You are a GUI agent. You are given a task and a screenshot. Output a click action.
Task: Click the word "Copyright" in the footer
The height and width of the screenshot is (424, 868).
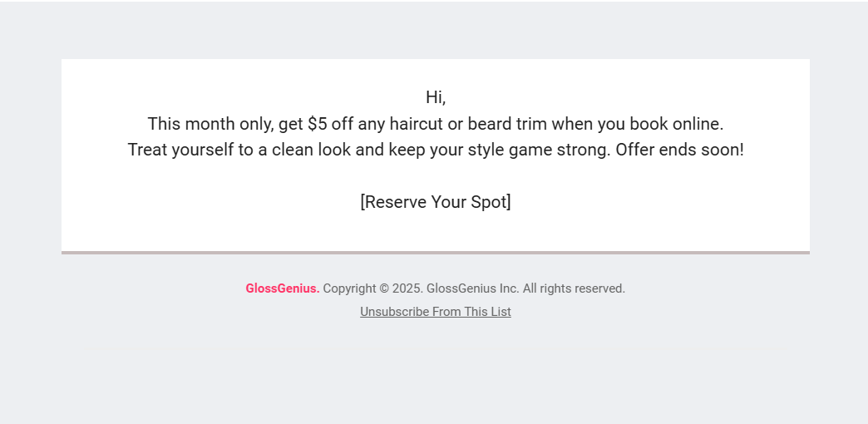click(349, 288)
